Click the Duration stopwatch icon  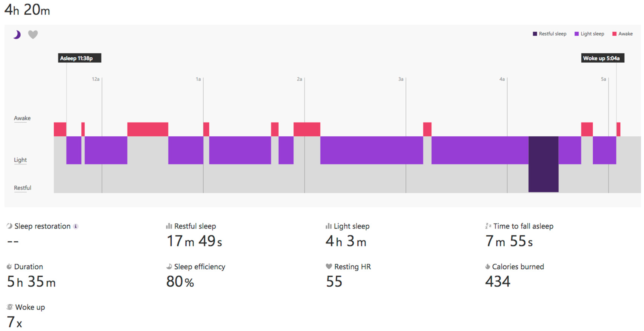tap(9, 267)
